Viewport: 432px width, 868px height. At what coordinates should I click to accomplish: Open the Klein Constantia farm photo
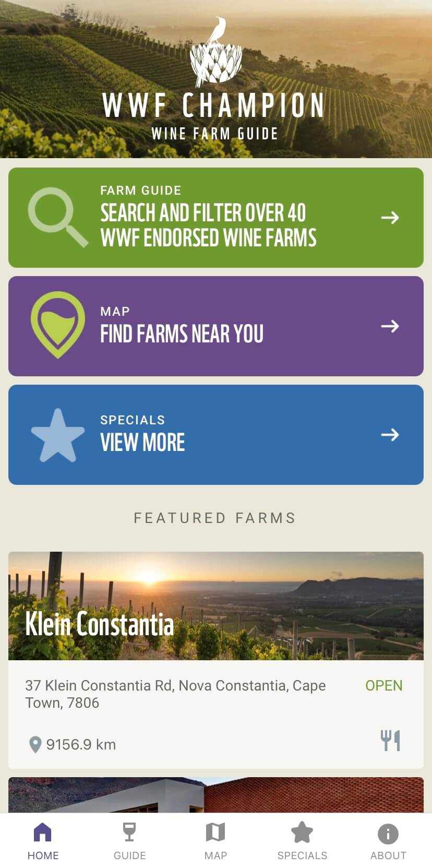pos(216,605)
